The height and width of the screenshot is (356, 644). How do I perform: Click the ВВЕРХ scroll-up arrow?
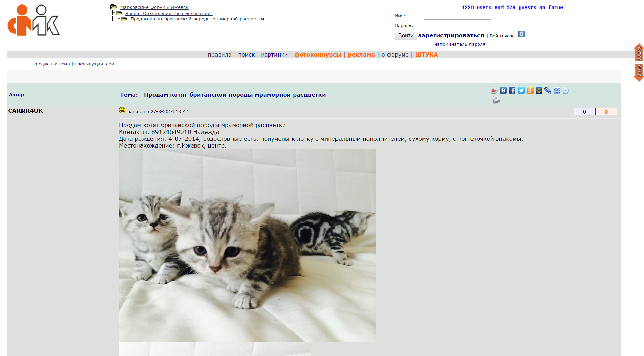tap(639, 52)
